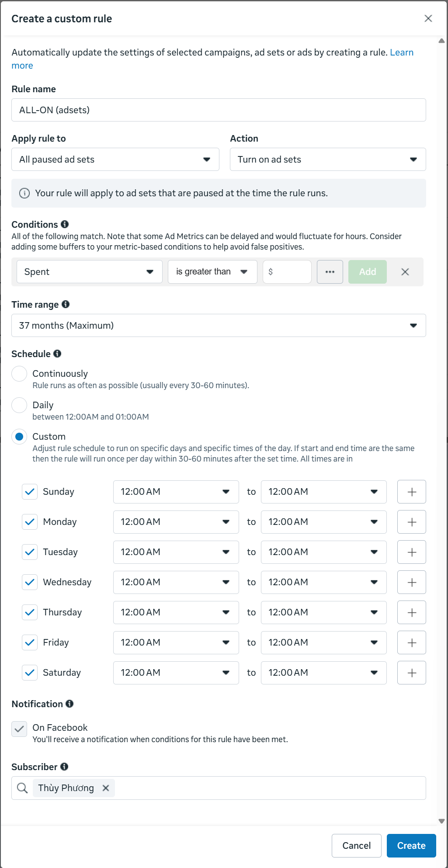Screen dimensions: 448x868
Task: Click the Subscriber info icon
Action: click(64, 767)
